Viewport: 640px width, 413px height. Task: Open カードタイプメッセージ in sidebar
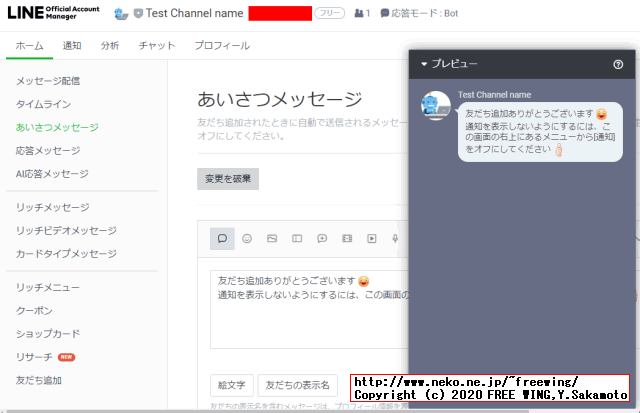click(x=66, y=254)
